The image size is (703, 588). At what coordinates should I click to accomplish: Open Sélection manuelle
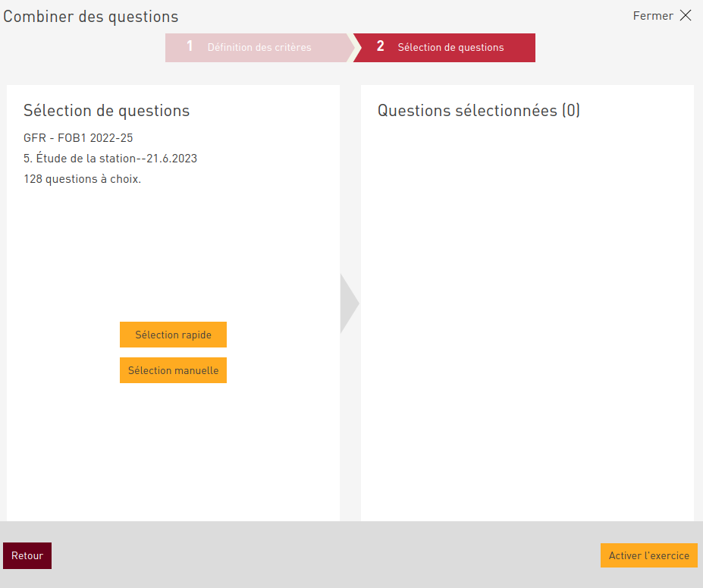coord(173,370)
